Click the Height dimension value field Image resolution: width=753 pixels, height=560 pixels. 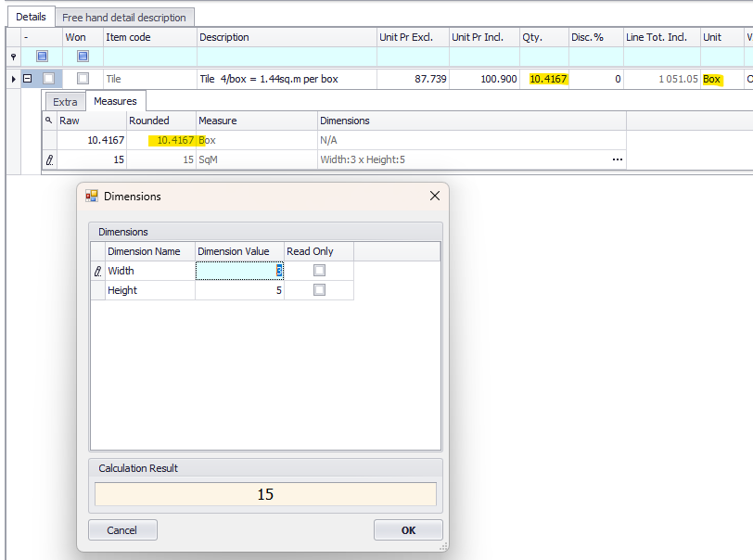tap(239, 290)
